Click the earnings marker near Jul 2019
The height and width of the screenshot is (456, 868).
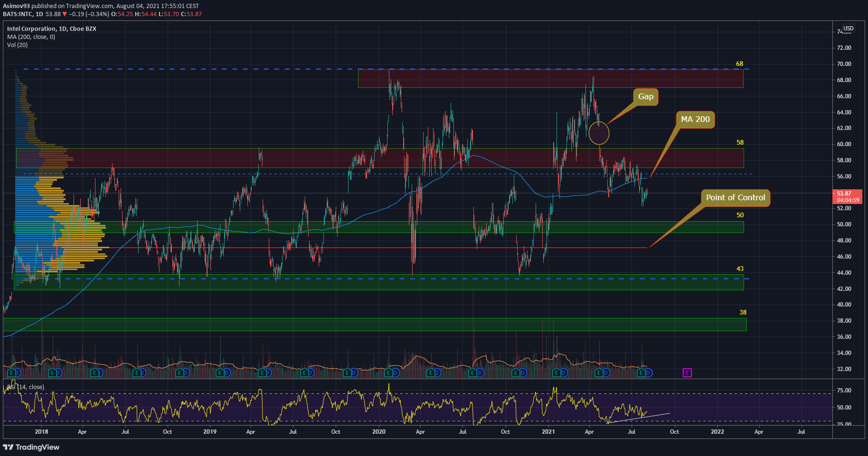point(304,373)
